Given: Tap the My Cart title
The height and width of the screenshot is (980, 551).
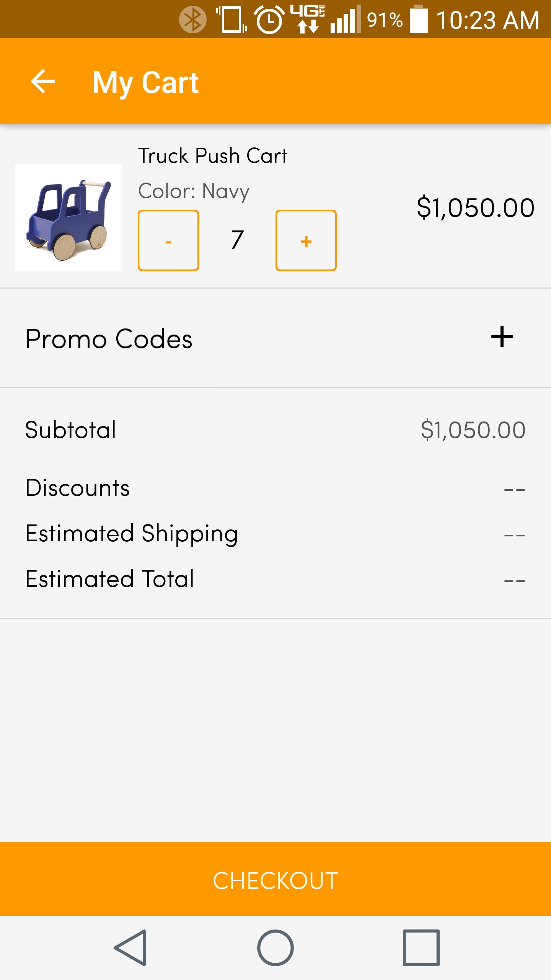Looking at the screenshot, I should click(145, 82).
